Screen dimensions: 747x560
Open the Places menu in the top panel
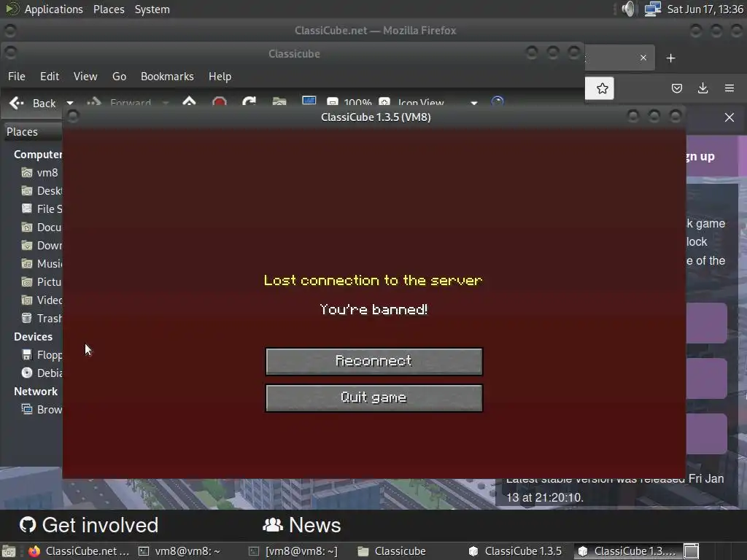click(x=109, y=9)
